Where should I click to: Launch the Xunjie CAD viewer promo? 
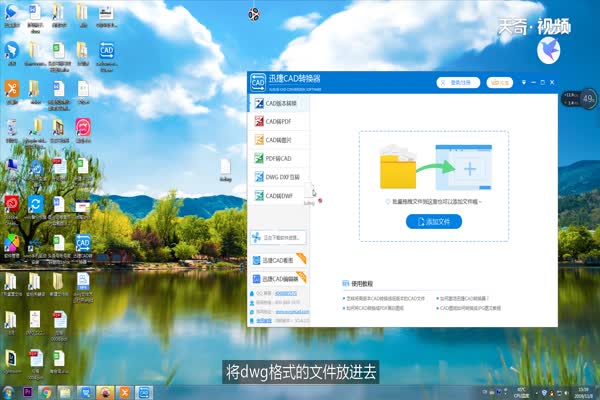tap(279, 260)
